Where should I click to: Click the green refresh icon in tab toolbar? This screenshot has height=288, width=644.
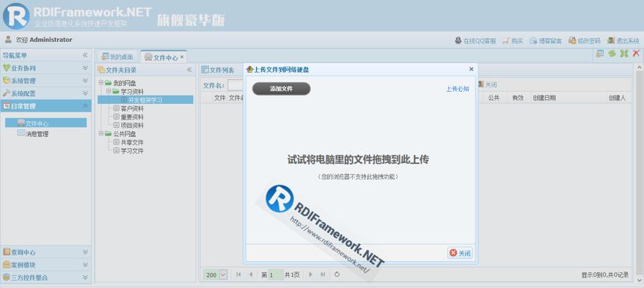click(612, 53)
